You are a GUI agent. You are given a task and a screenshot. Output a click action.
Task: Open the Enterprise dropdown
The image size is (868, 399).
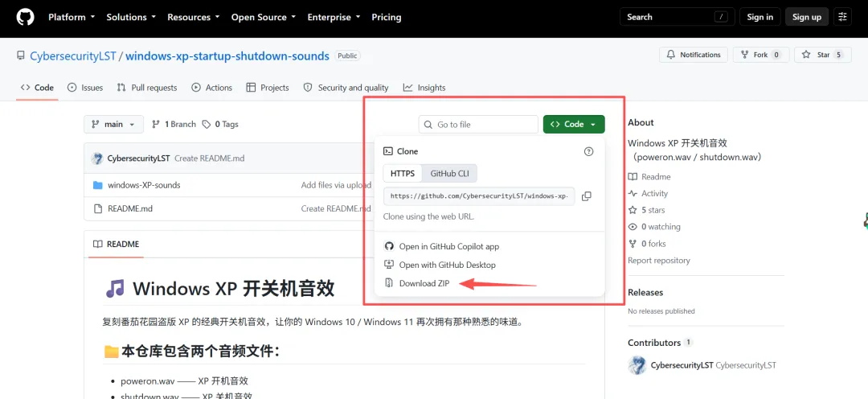coord(334,17)
